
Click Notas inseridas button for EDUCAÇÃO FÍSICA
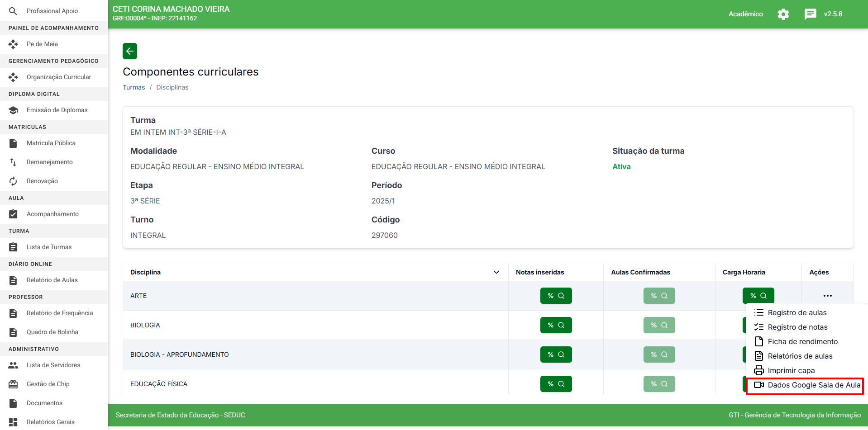tap(556, 384)
